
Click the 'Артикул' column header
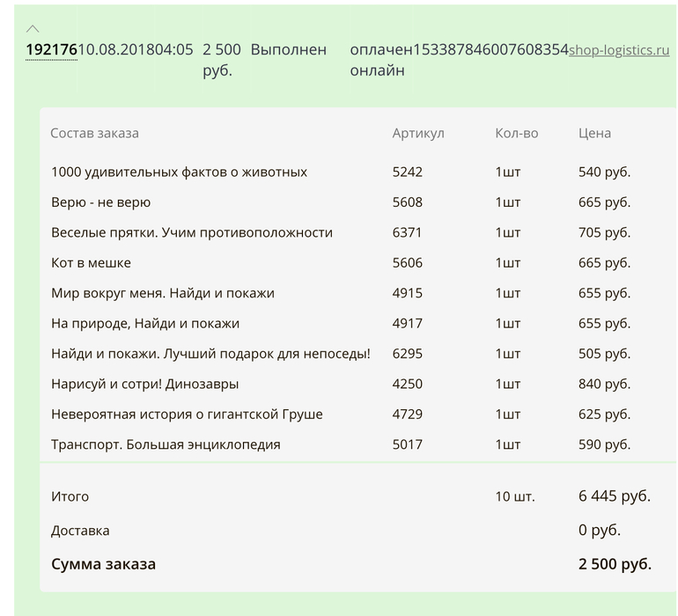(x=418, y=134)
